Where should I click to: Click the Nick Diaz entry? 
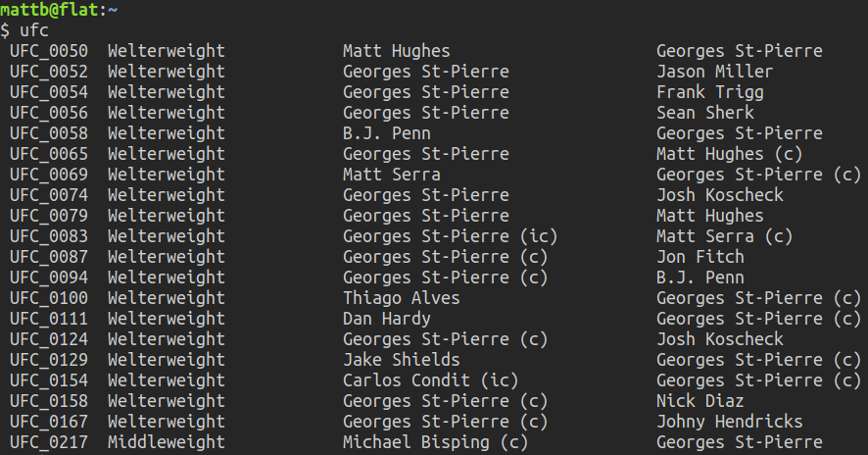coord(699,401)
